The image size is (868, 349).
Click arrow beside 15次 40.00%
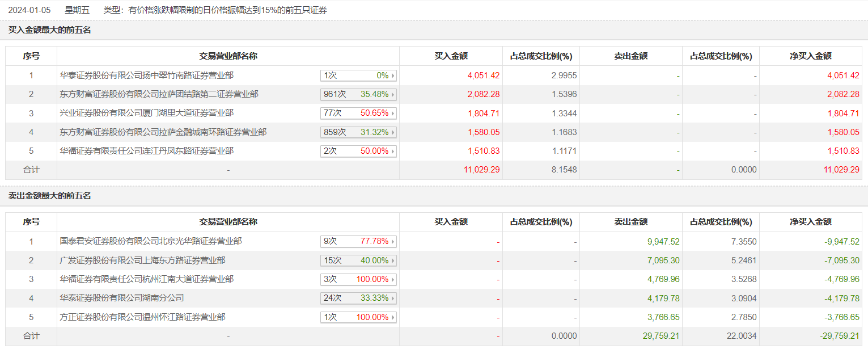[393, 260]
